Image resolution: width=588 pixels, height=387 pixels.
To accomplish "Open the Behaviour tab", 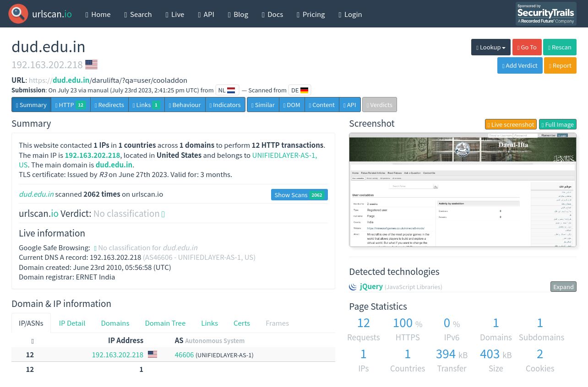I will tap(185, 105).
